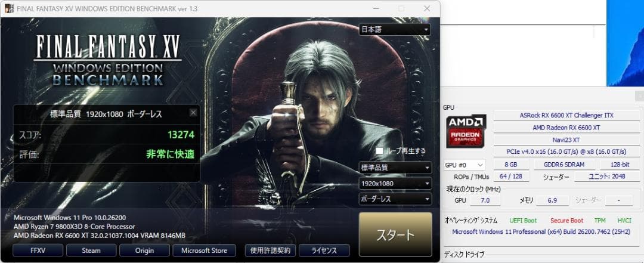Image resolution: width=644 pixels, height=263 pixels.
Task: Close the FFXV benchmark window
Action: tap(427, 8)
